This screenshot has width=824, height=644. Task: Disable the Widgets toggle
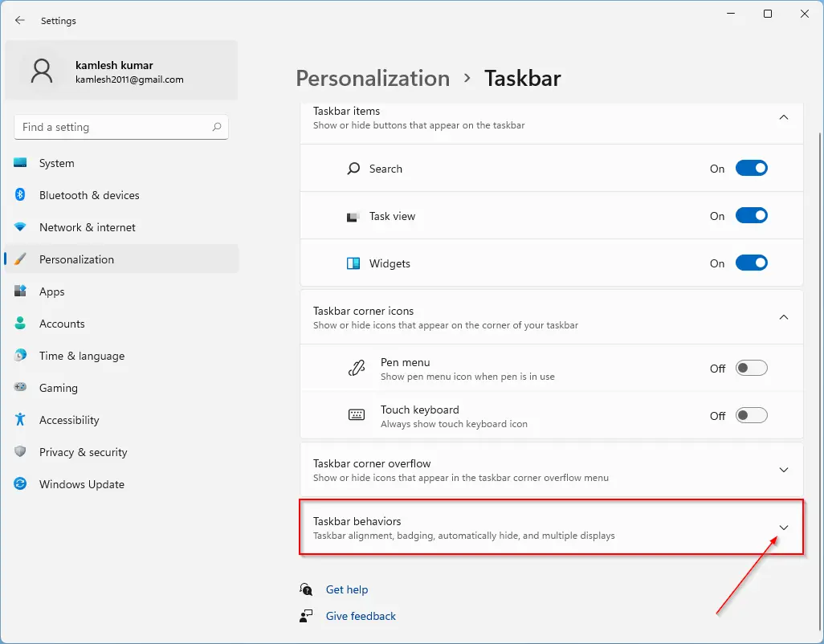[751, 263]
